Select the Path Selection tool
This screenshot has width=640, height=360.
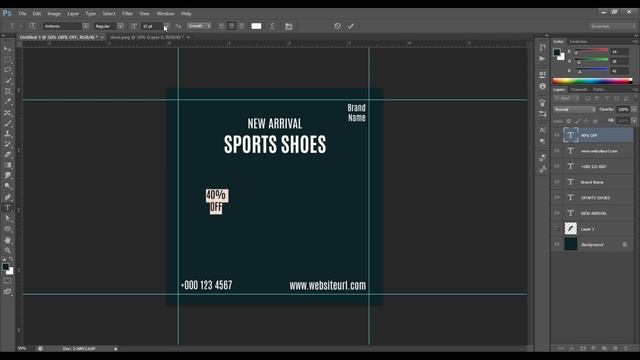pyautogui.click(x=7, y=218)
